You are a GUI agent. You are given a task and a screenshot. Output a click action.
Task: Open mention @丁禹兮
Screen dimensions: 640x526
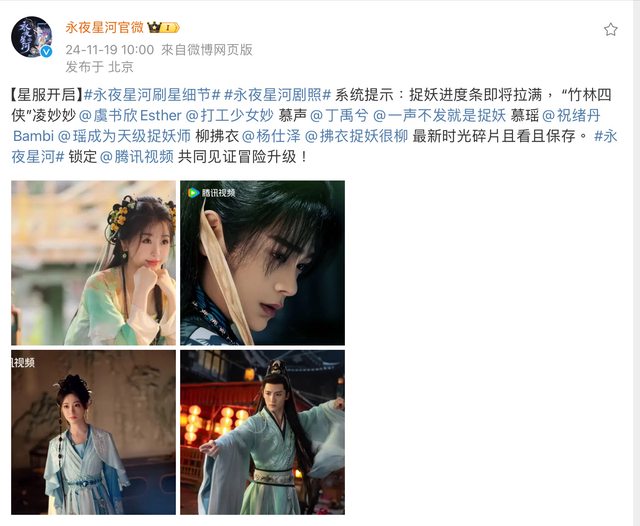click(x=339, y=115)
